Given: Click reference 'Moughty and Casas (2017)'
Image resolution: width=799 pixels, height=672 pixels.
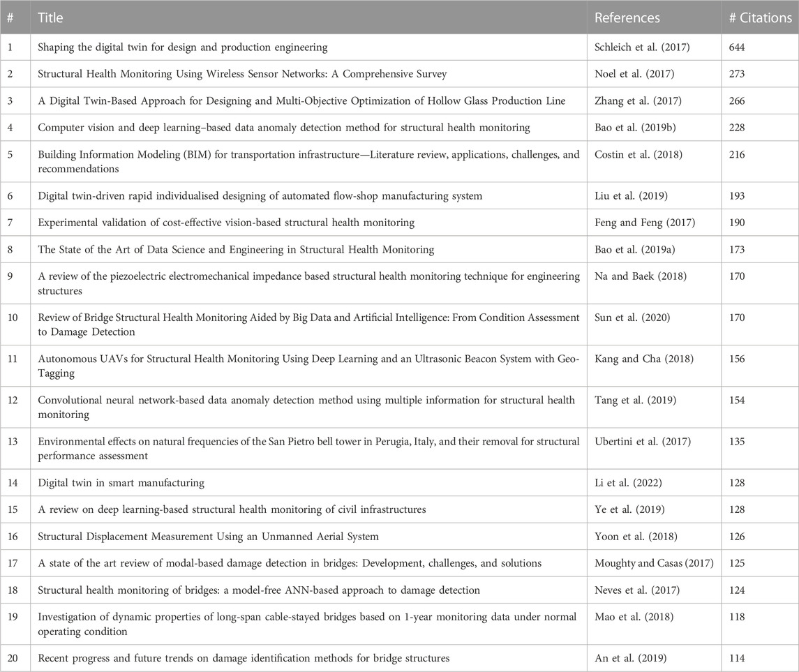Looking at the screenshot, I should [655, 563].
